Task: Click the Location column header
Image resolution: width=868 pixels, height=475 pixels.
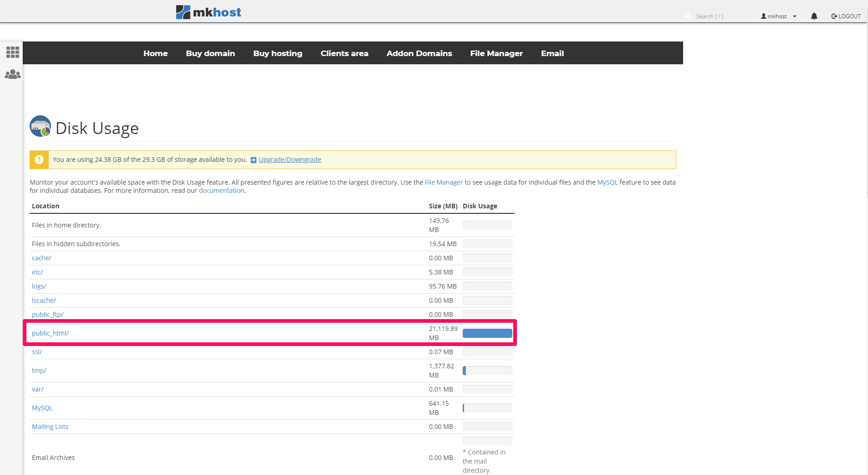Action: pyautogui.click(x=46, y=206)
